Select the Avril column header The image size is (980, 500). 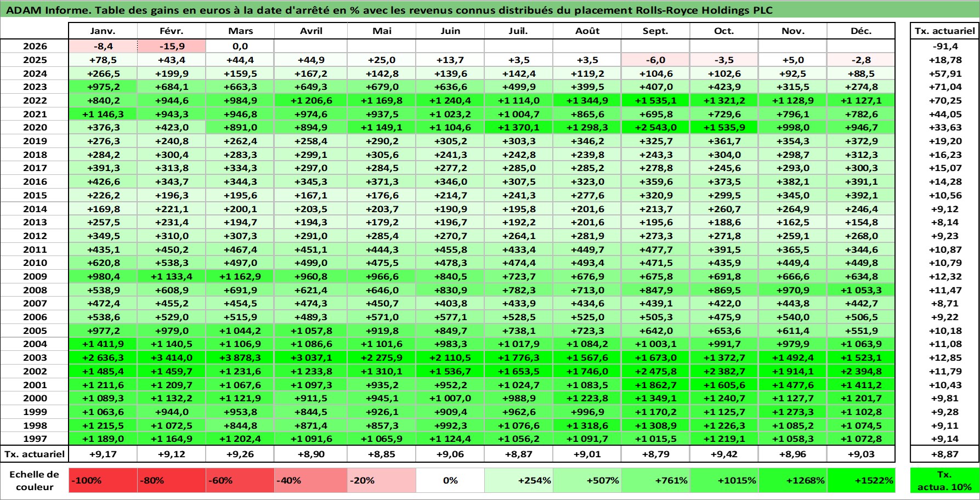(311, 31)
